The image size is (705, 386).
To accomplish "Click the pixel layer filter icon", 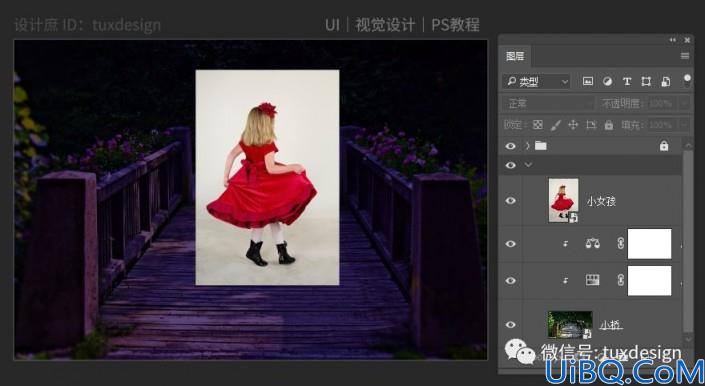I will pyautogui.click(x=587, y=81).
